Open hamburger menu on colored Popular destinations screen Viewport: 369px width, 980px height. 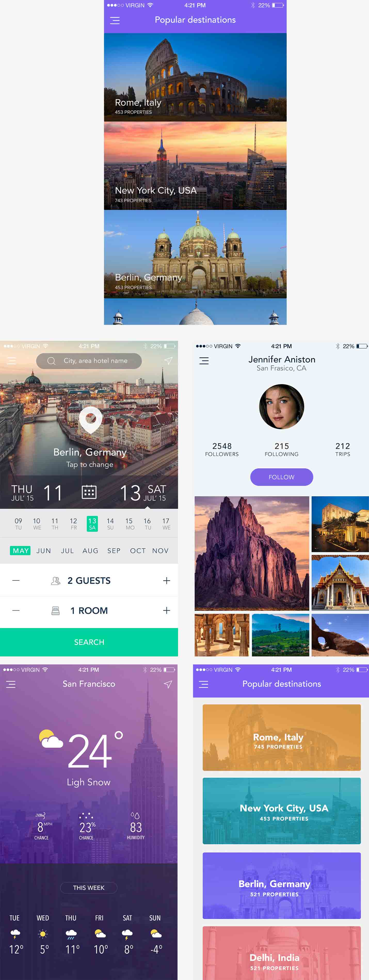pyautogui.click(x=204, y=684)
